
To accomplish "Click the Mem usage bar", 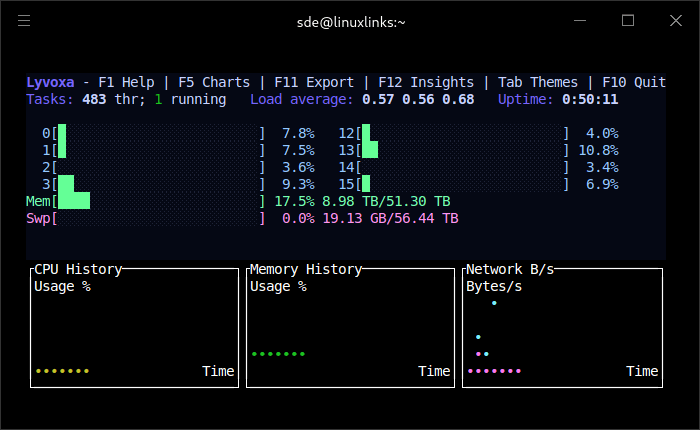I will [x=160, y=201].
